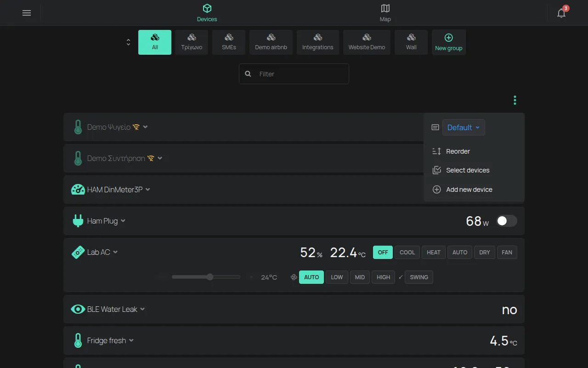This screenshot has width=588, height=368.
Task: Select the Integrations group tab
Action: [x=318, y=42]
